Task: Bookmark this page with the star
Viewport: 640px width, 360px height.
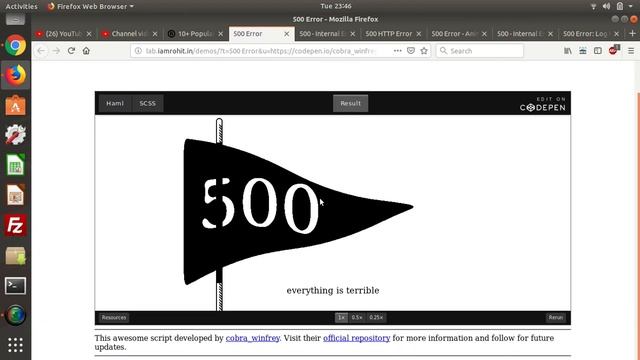Action: click(x=424, y=51)
